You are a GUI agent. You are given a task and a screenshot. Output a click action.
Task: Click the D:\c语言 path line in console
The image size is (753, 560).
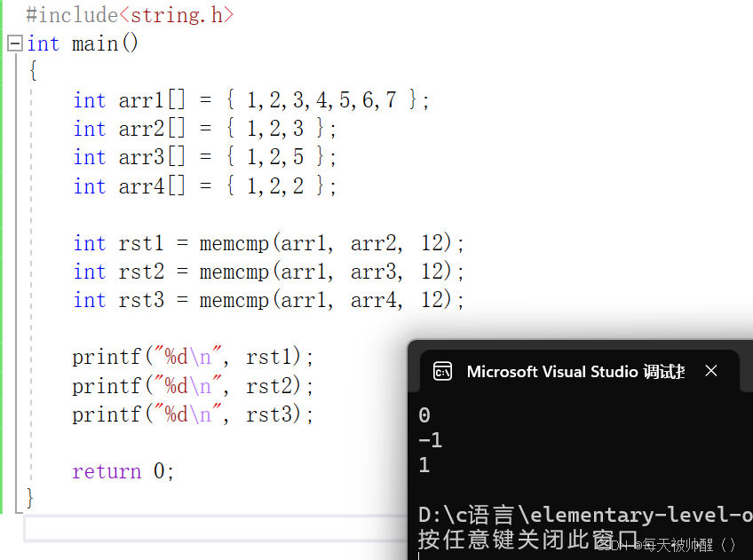(585, 515)
